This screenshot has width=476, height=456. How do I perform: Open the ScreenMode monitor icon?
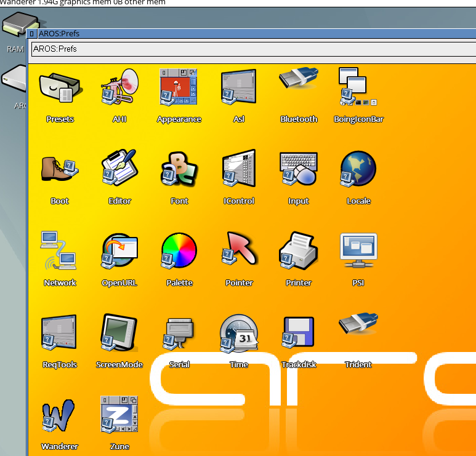click(119, 332)
